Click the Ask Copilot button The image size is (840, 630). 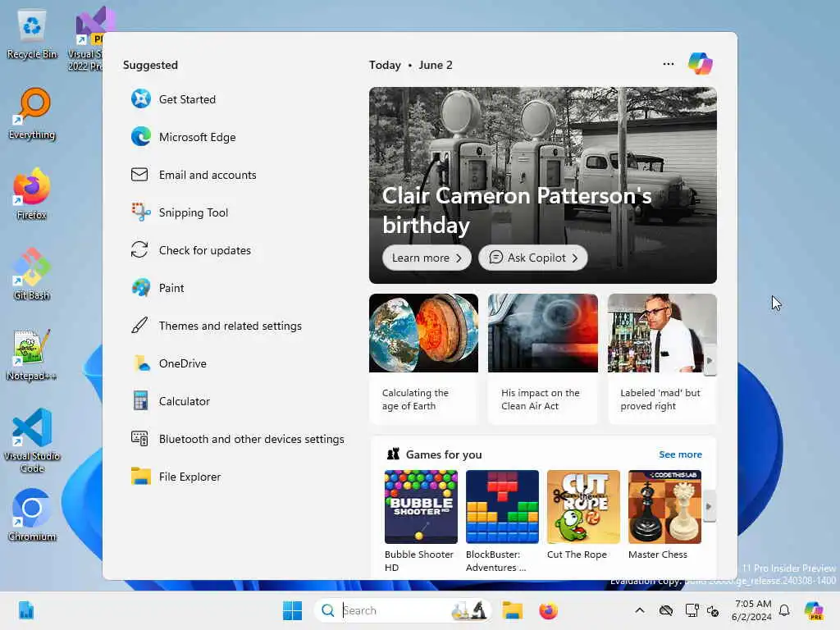click(532, 258)
